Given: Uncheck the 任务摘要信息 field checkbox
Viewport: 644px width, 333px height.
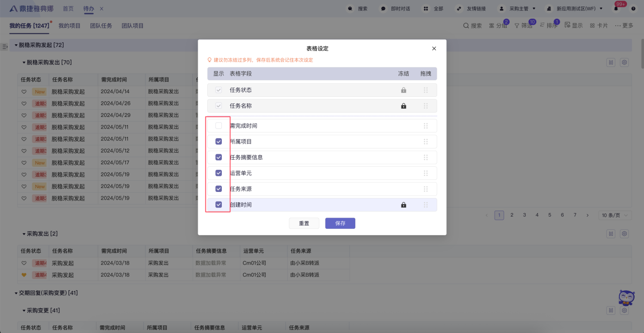Looking at the screenshot, I should point(218,157).
